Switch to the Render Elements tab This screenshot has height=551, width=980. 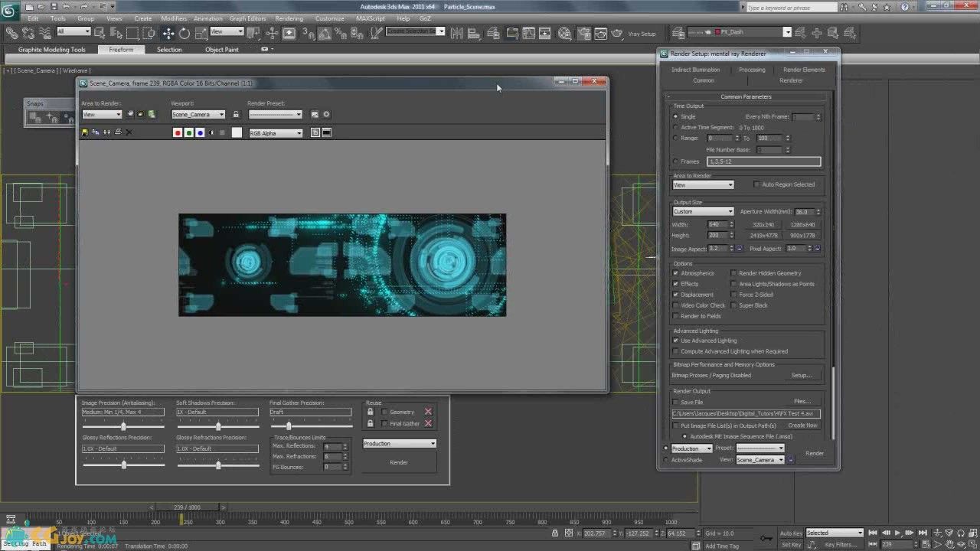pos(804,70)
